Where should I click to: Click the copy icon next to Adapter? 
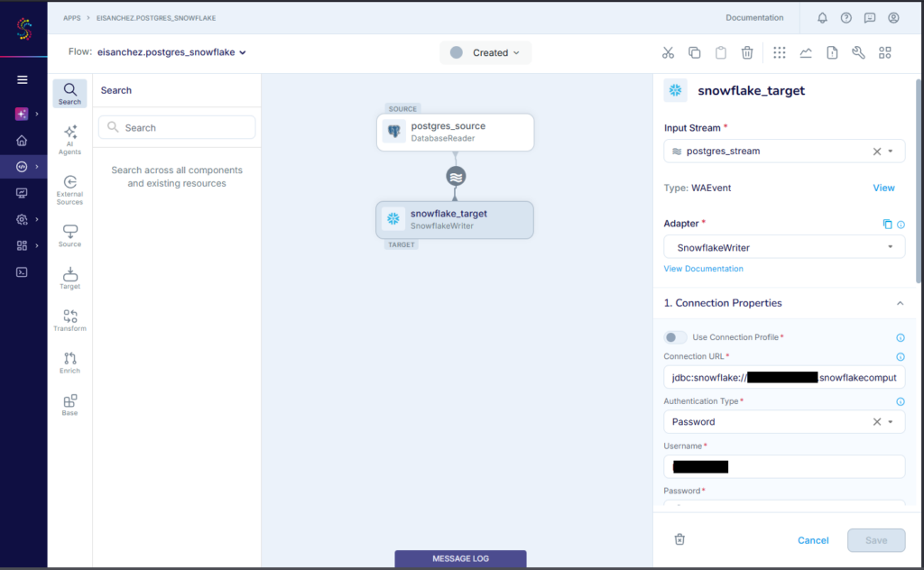[887, 224]
